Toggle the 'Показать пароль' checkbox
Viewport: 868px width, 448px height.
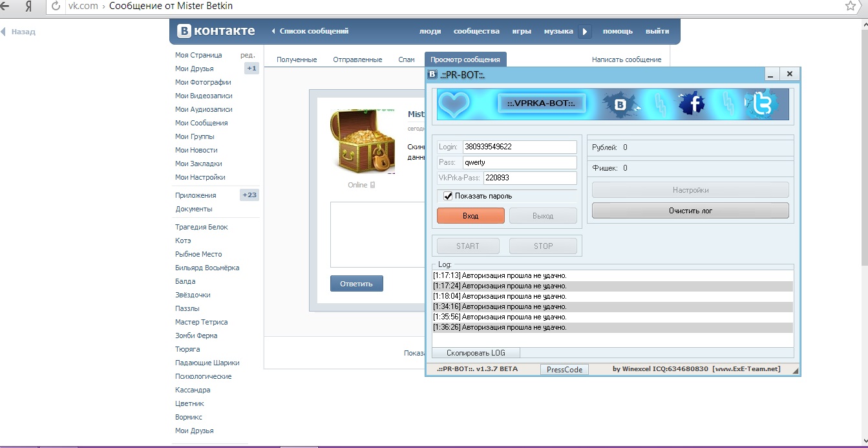(x=449, y=196)
